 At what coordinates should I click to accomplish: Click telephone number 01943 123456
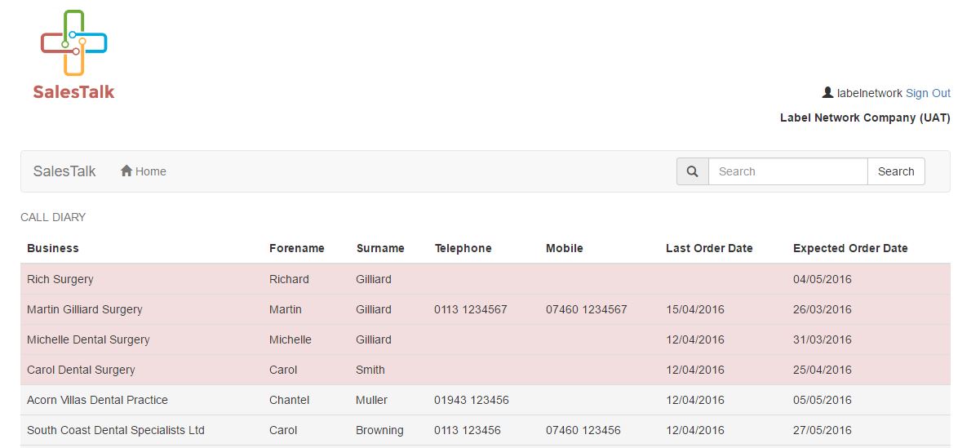tap(472, 400)
